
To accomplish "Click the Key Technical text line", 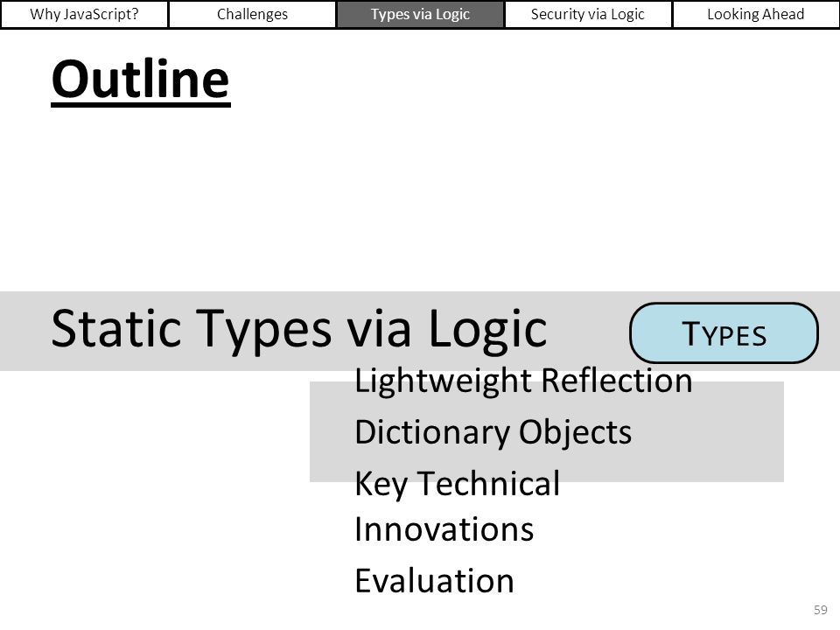I will click(x=457, y=484).
